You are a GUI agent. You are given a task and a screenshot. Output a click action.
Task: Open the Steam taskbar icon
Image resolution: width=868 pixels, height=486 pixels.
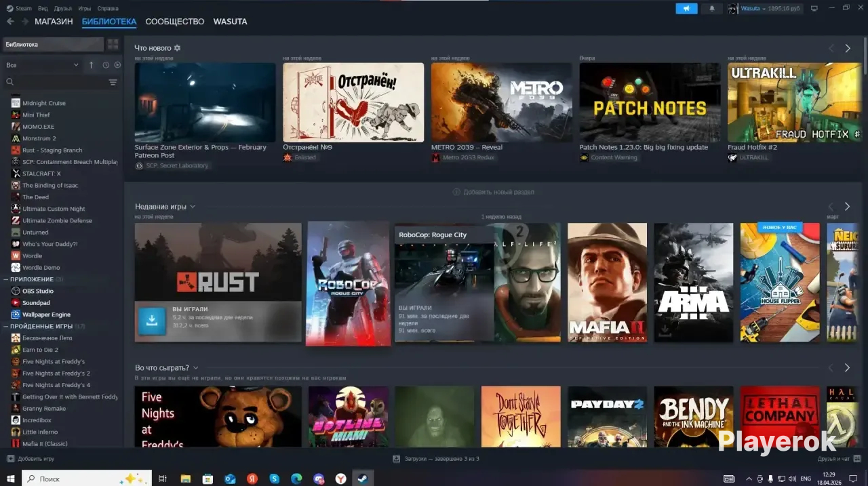click(362, 479)
